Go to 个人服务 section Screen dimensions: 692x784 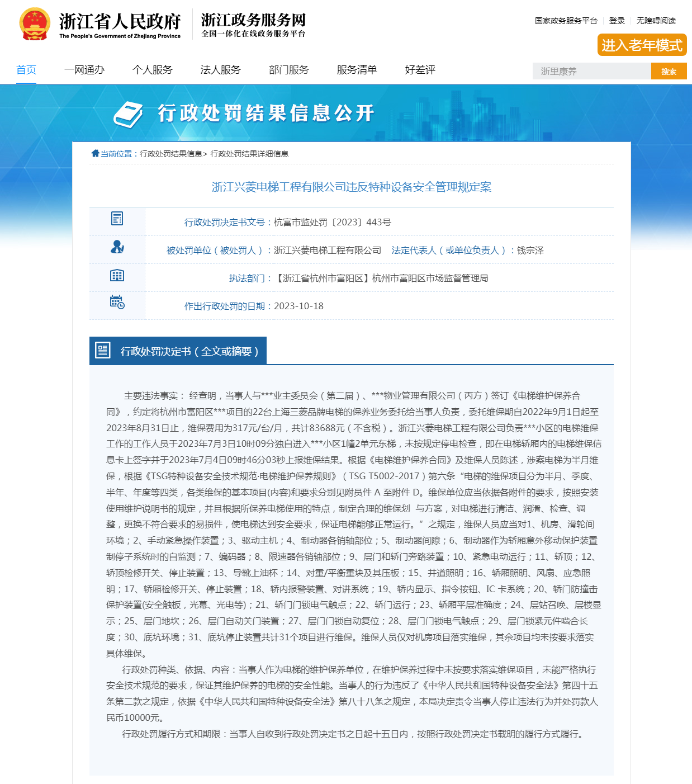click(153, 70)
